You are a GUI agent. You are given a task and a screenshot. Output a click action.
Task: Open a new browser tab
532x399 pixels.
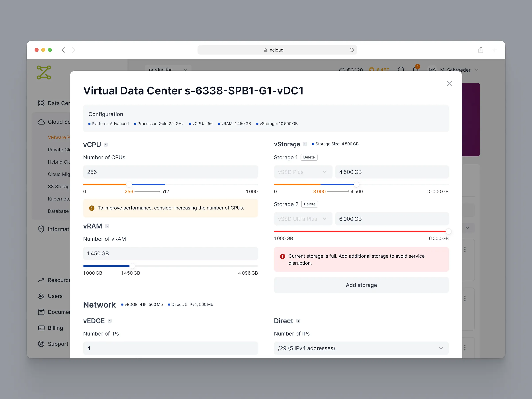(x=494, y=50)
